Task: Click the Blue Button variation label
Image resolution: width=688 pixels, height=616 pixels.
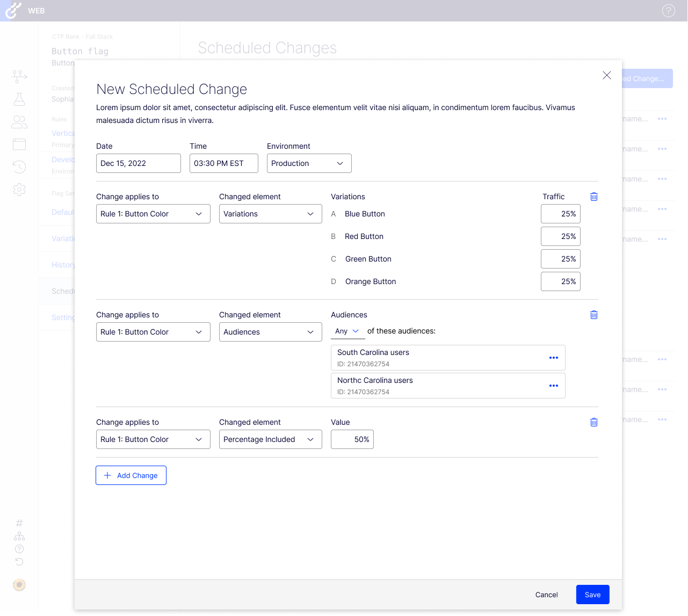Action: tap(365, 214)
